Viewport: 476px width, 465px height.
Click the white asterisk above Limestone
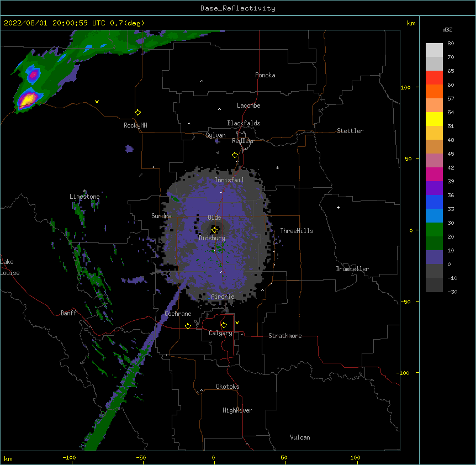point(84,191)
